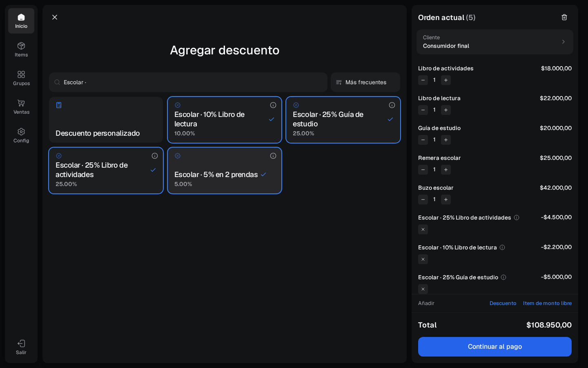Screen dimensions: 588x368
Task: Click the Descuento link
Action: (503, 303)
